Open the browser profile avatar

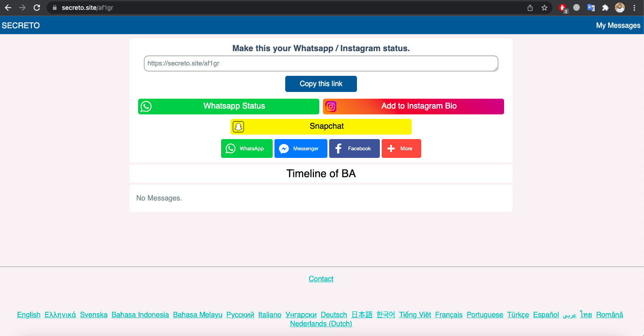tap(619, 7)
